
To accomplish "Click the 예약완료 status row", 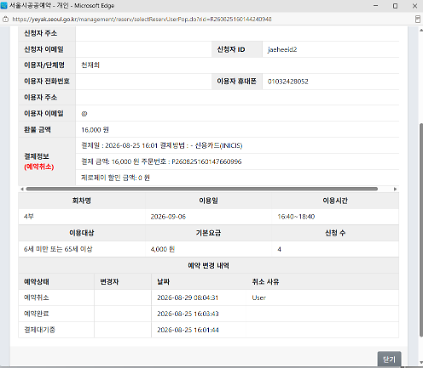I will tap(208, 314).
